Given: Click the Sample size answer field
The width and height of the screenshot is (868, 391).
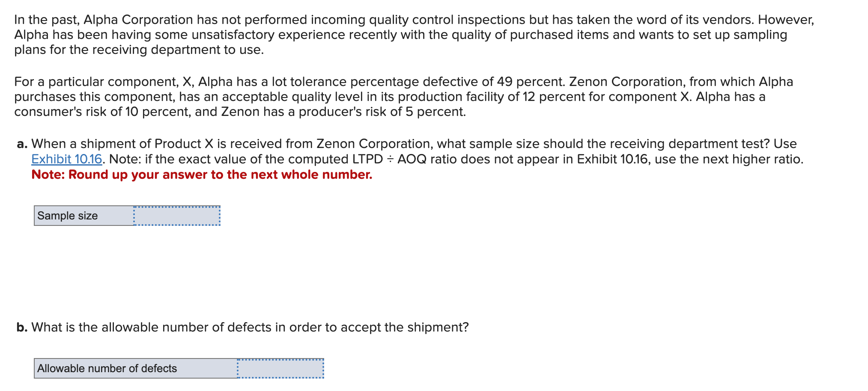Looking at the screenshot, I should click(177, 216).
